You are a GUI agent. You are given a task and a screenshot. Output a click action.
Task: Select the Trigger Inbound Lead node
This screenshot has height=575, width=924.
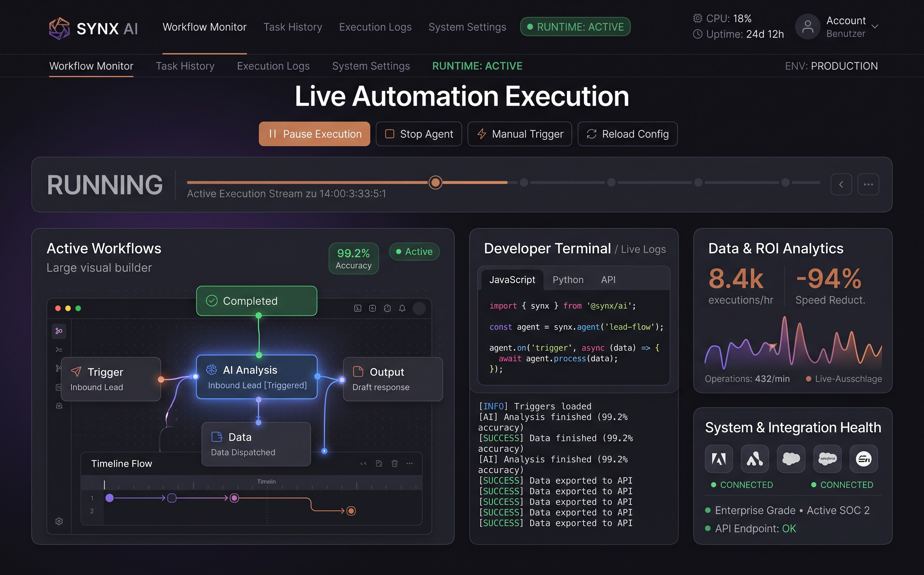(x=111, y=379)
